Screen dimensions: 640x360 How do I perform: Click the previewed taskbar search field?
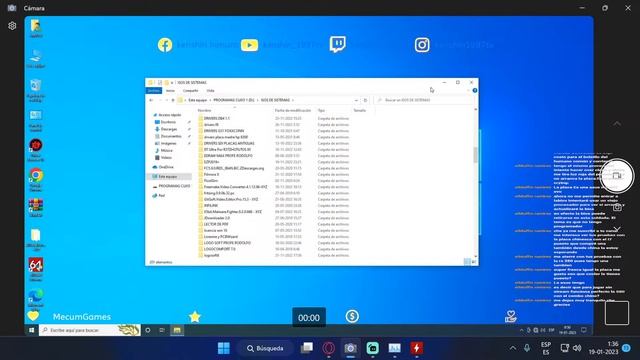coord(90,330)
